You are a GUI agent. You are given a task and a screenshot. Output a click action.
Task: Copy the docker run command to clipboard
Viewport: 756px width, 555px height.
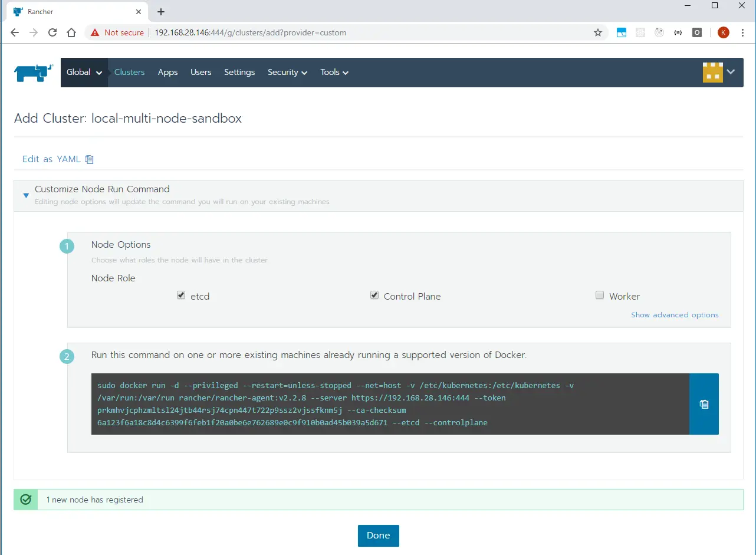tap(704, 404)
